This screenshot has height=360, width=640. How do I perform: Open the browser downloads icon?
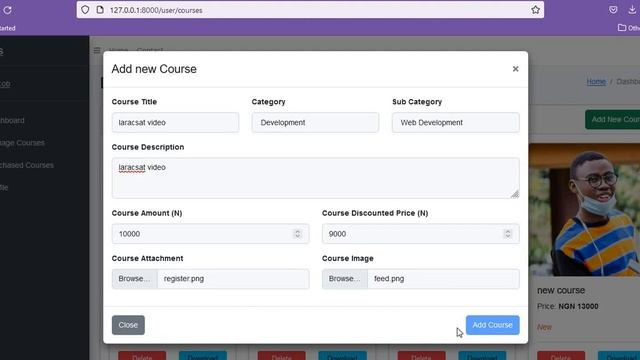(632, 10)
